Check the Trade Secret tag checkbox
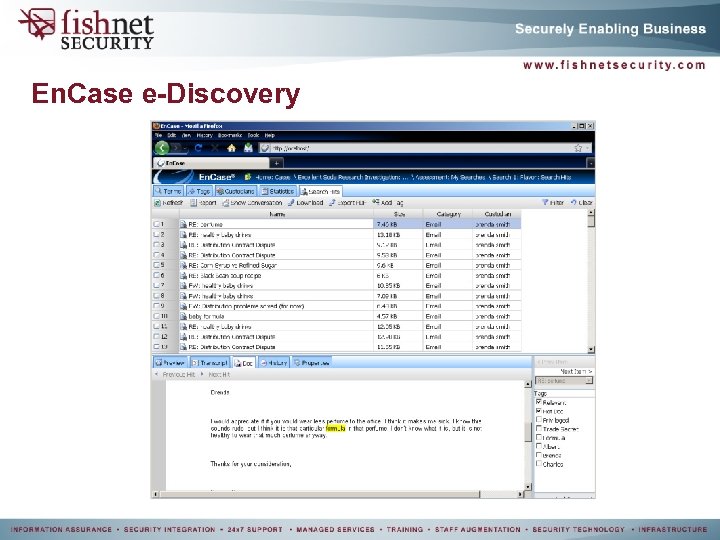 tap(539, 428)
